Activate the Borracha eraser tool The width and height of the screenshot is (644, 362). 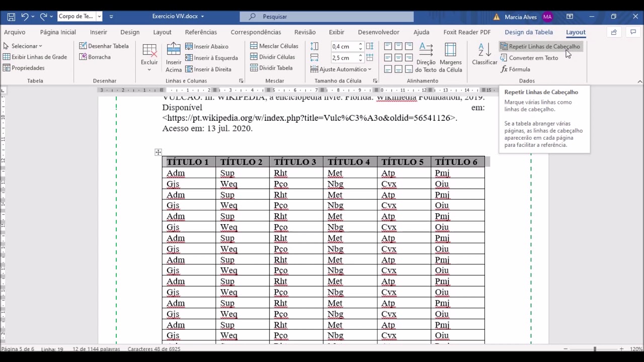tap(95, 57)
